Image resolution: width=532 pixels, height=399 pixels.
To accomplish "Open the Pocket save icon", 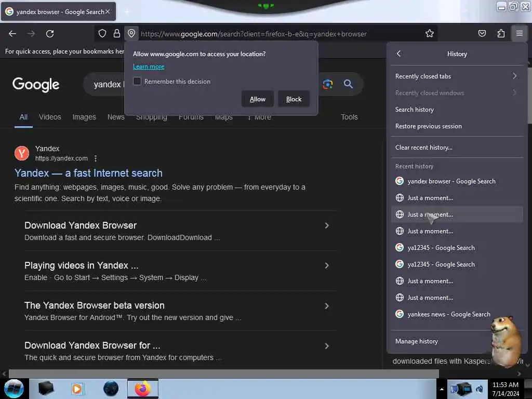I will [482, 33].
